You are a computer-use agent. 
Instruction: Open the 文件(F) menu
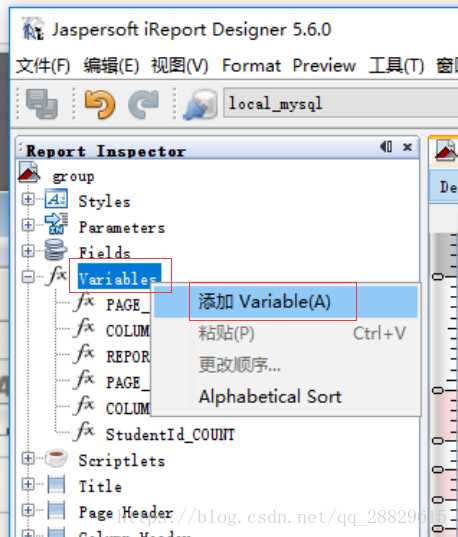click(x=43, y=65)
